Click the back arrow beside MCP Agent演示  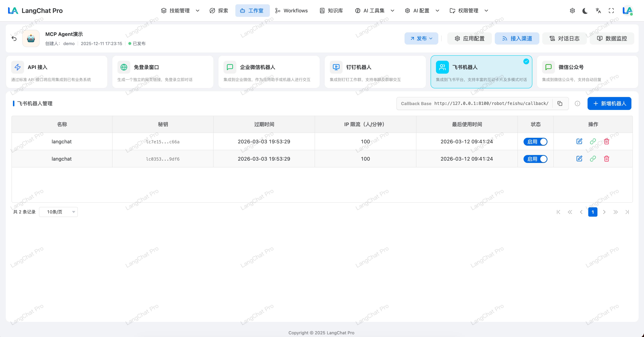pos(14,38)
